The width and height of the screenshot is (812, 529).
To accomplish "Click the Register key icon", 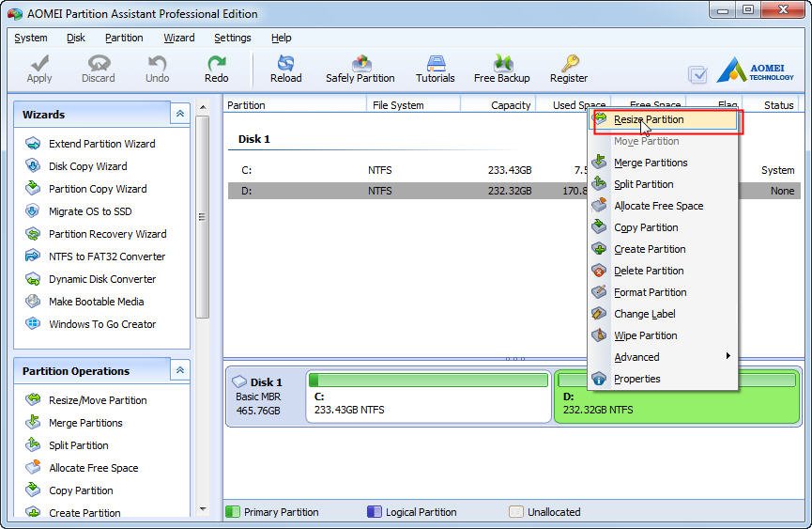I will pyautogui.click(x=570, y=63).
